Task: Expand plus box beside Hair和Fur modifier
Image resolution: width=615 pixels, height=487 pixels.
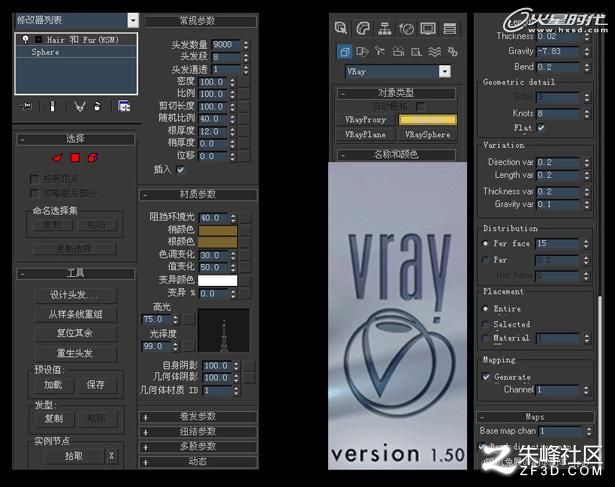Action: click(x=38, y=39)
